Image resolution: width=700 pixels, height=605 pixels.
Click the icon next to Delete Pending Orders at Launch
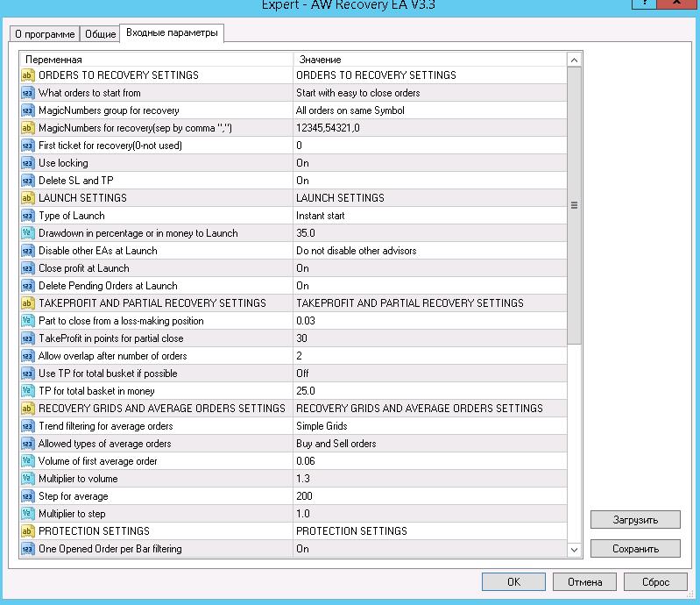pyautogui.click(x=28, y=286)
